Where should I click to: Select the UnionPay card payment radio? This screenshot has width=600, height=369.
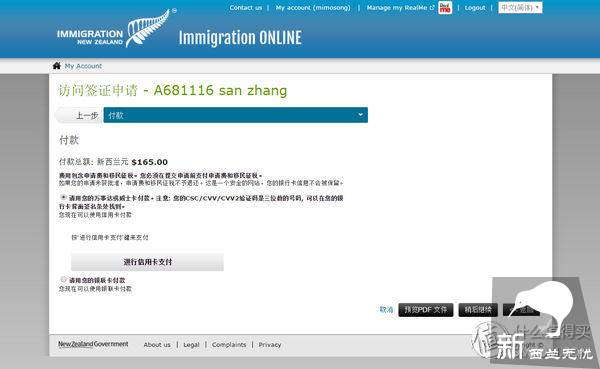pos(64,279)
